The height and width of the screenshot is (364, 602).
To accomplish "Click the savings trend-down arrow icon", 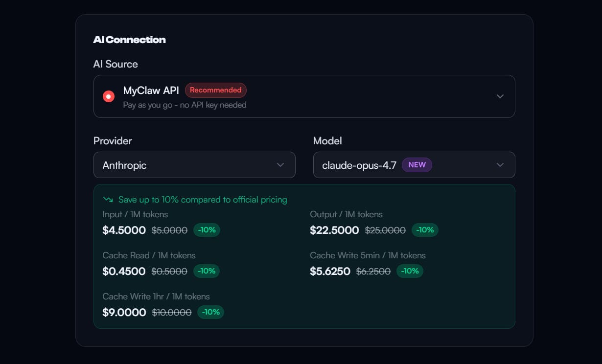I will tap(108, 200).
